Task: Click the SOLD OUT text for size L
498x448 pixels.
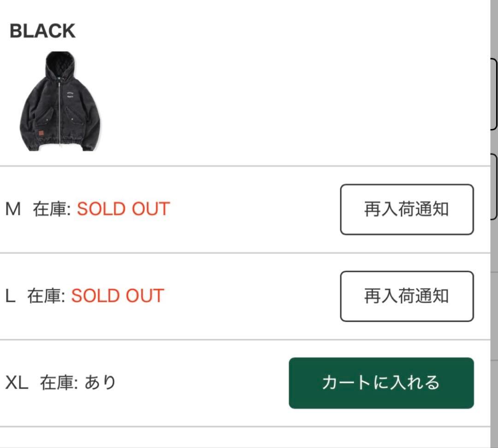Action: 118,296
